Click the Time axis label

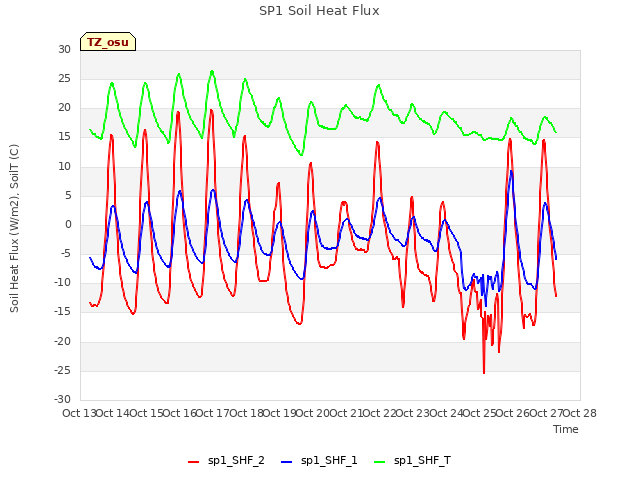click(x=566, y=429)
